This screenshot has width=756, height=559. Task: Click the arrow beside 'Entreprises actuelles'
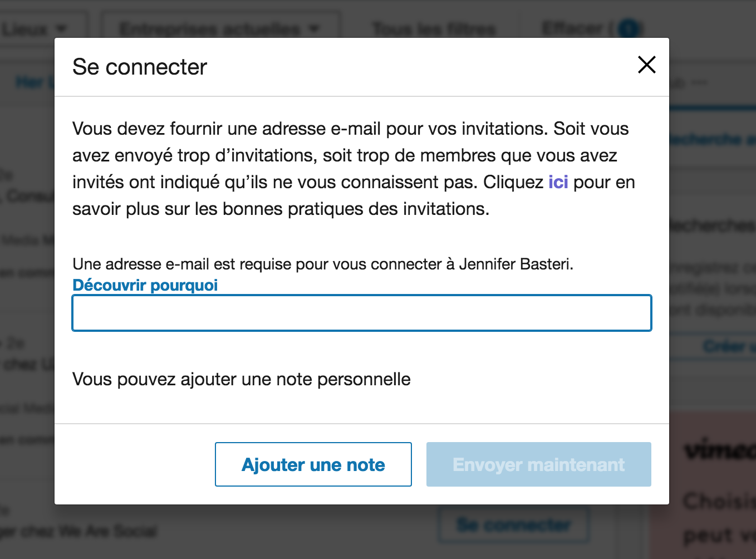[x=315, y=28]
